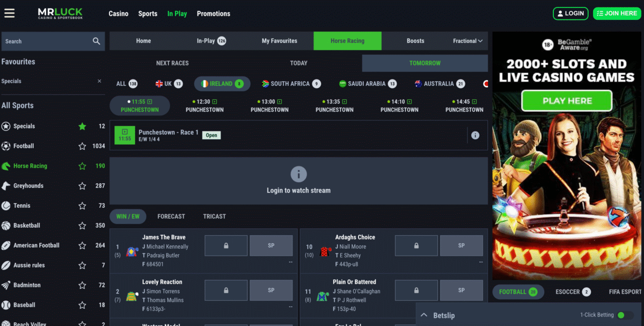Screen dimensions: 644x326
Task: Toggle the 1-Click Betting switch
Action: (625, 315)
